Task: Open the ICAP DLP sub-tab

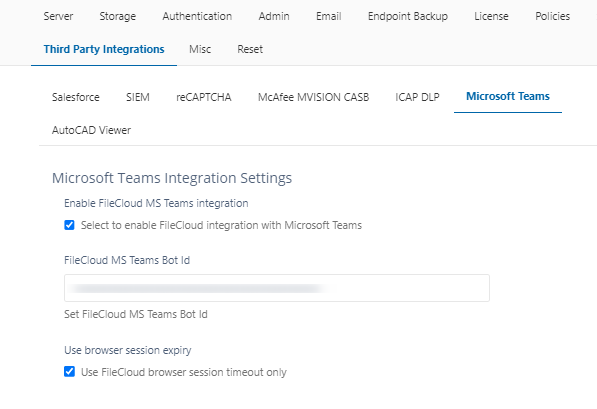Action: point(417,97)
